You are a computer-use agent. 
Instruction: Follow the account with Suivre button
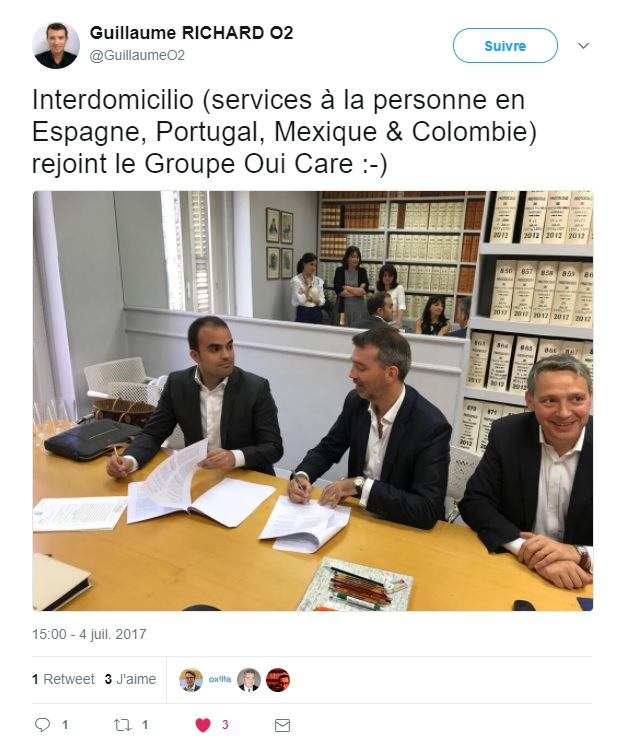point(505,46)
